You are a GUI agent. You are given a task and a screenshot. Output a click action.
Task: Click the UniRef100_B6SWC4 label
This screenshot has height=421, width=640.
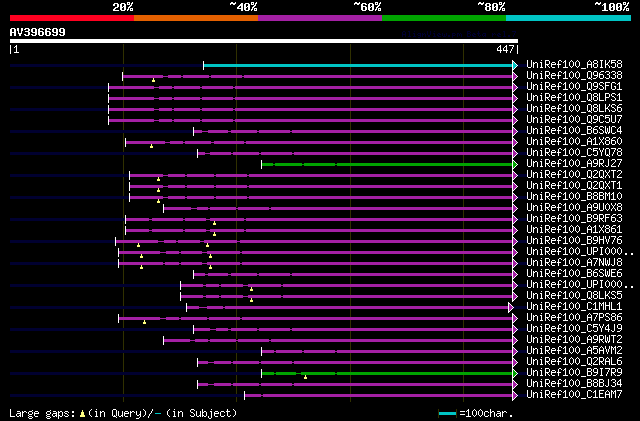574,131
